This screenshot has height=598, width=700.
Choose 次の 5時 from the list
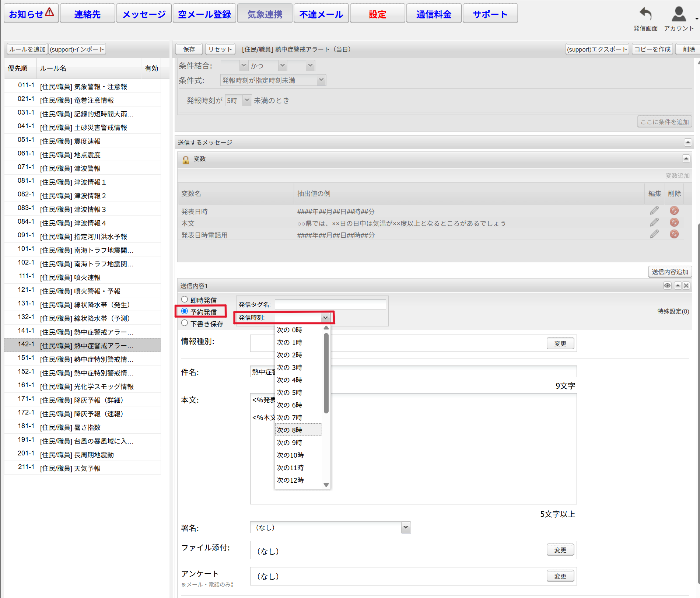[x=299, y=392]
